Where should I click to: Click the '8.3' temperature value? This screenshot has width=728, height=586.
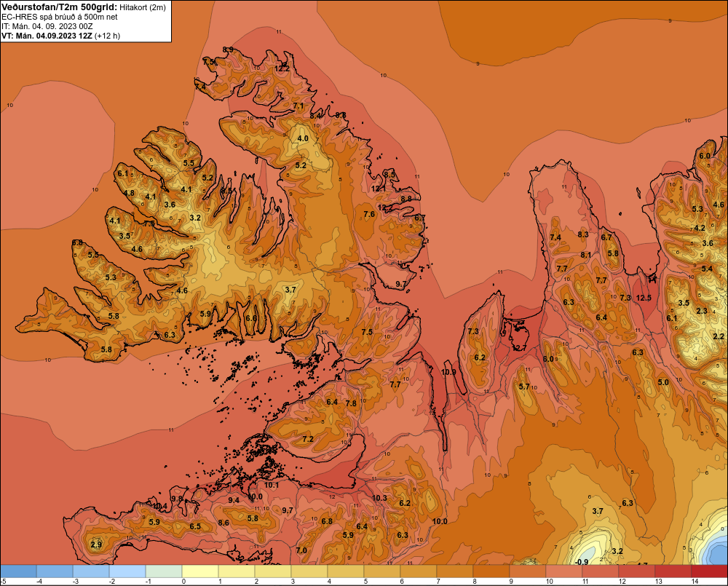pos(583,234)
